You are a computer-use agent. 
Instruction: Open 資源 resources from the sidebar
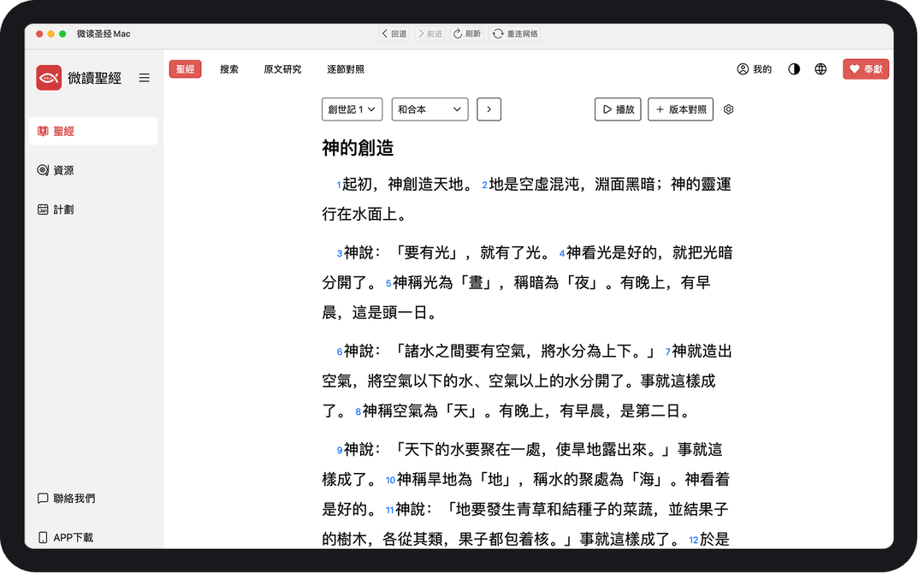tap(44, 170)
